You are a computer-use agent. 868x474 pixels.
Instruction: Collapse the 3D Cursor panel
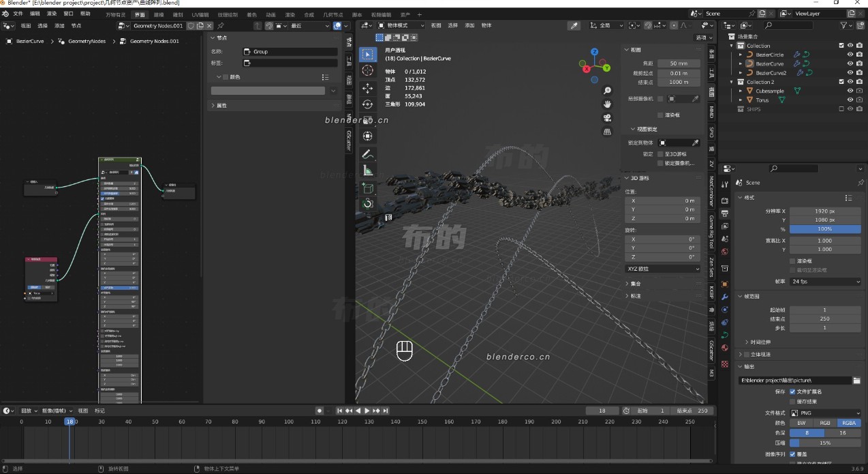(638, 178)
